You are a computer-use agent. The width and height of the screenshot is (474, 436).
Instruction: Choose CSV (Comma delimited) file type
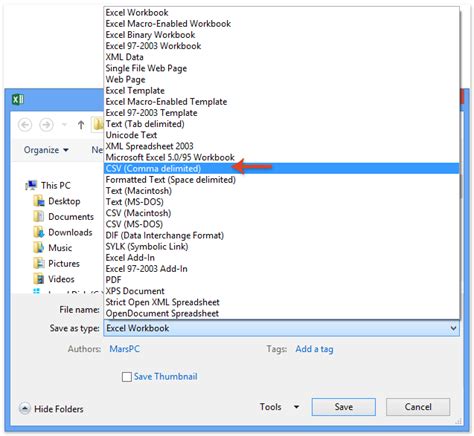click(x=281, y=169)
